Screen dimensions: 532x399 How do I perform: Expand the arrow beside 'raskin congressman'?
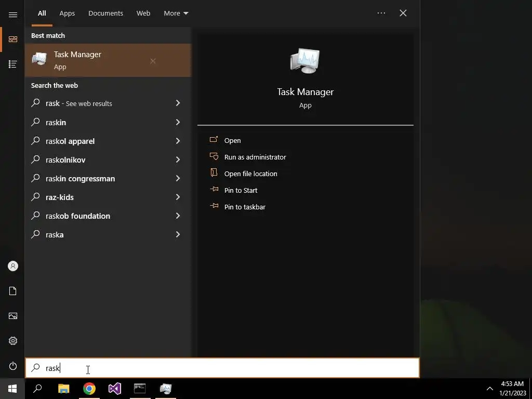[178, 178]
